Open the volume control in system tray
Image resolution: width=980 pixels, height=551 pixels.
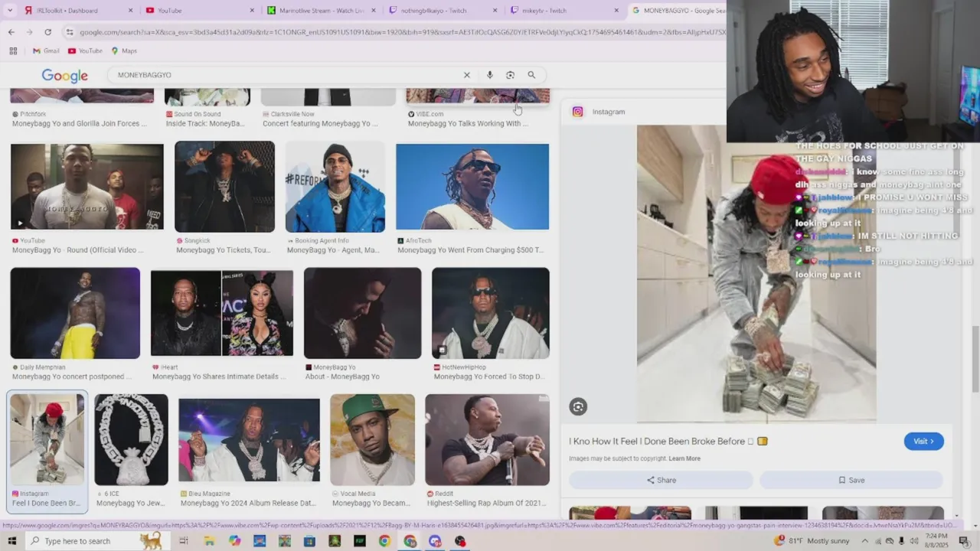913,541
